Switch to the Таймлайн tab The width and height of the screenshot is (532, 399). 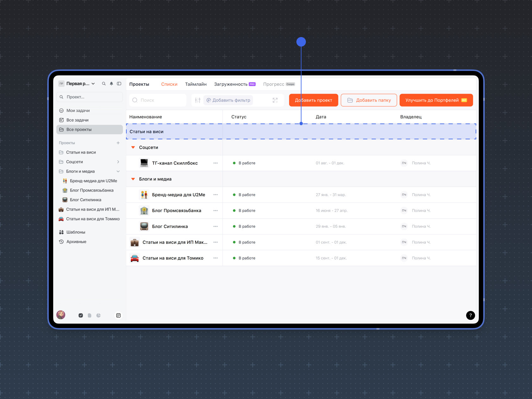click(196, 84)
